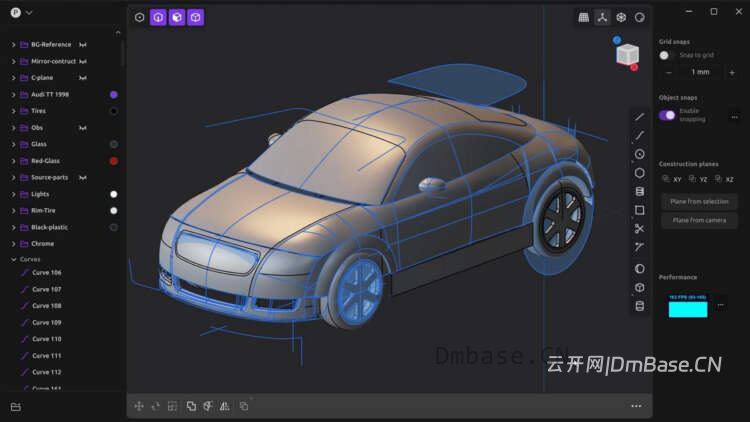Click the merged-squares Boolean tool icon
Viewport: 750px width, 422px height.
pyautogui.click(x=191, y=406)
